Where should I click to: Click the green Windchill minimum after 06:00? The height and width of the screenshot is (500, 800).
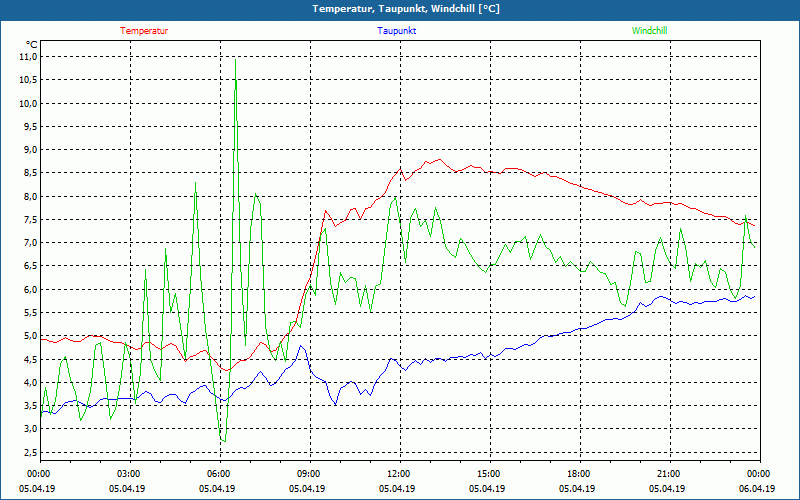[223, 441]
